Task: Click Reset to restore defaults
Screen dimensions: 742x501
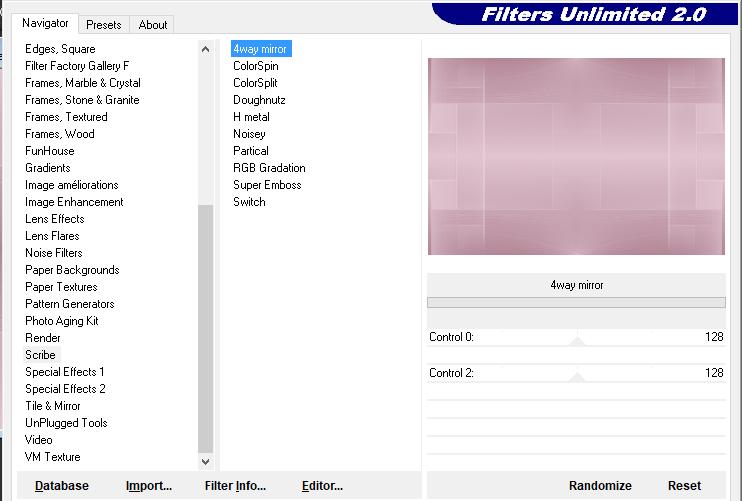Action: click(x=684, y=486)
